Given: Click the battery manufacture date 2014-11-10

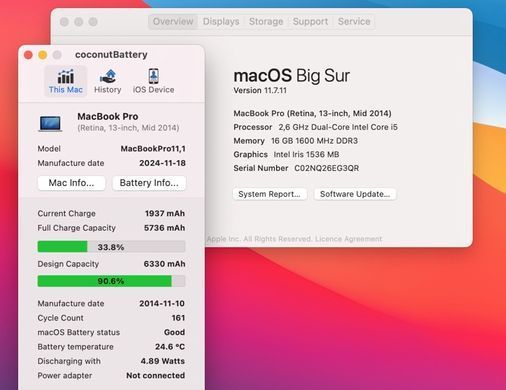Looking at the screenshot, I should (x=162, y=304).
